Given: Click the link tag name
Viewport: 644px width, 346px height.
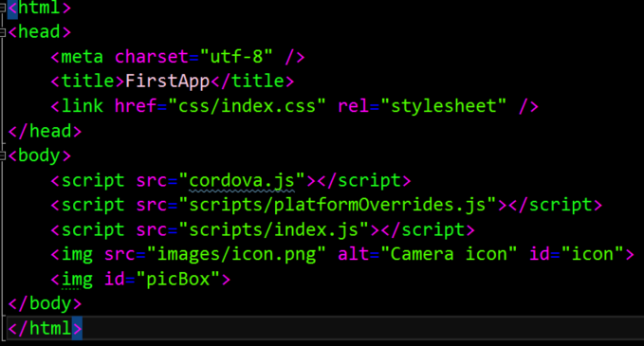Looking at the screenshot, I should (82, 106).
